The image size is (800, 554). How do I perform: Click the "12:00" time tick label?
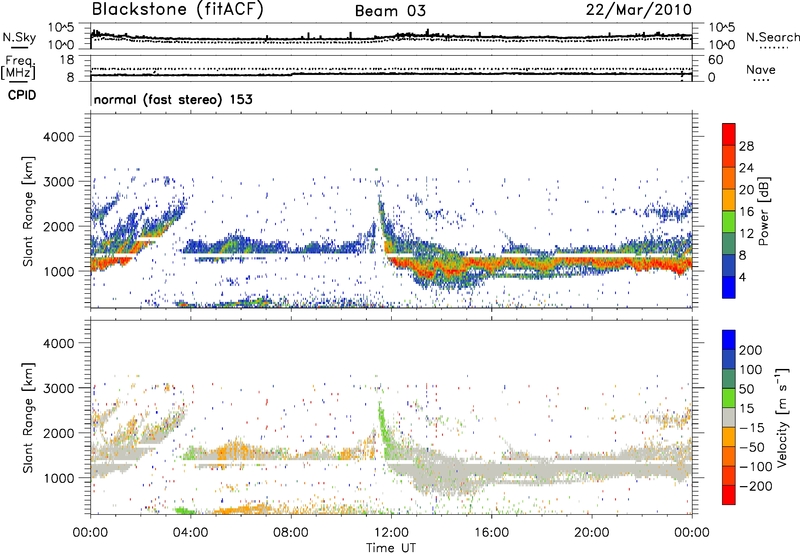click(x=391, y=533)
